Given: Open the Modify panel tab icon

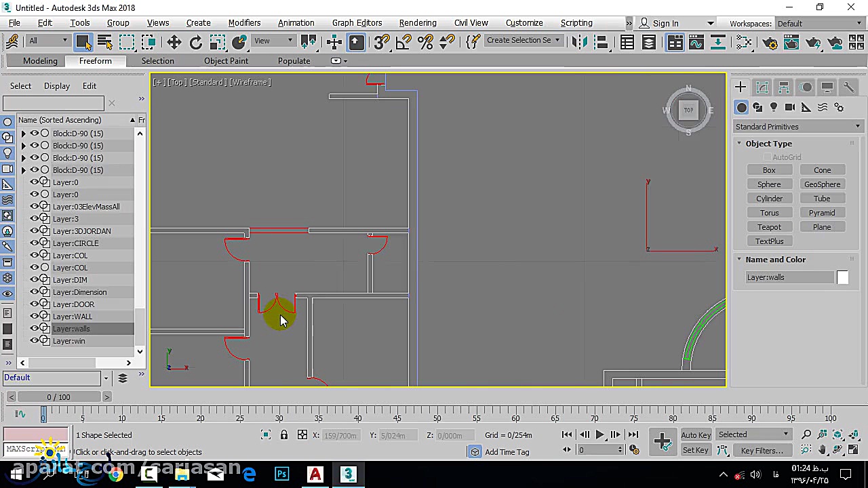Looking at the screenshot, I should pyautogui.click(x=762, y=87).
